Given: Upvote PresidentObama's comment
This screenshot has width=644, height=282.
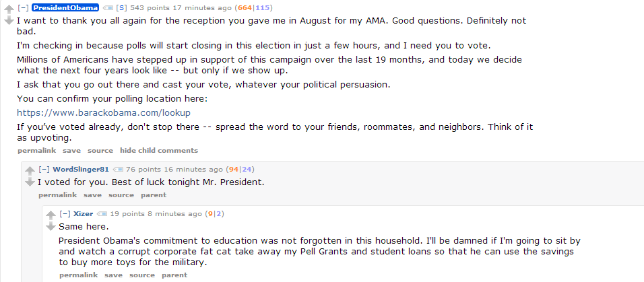Looking at the screenshot, I should [x=9, y=9].
